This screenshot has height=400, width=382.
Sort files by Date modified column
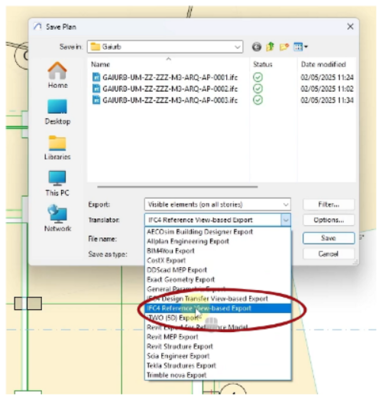[323, 64]
